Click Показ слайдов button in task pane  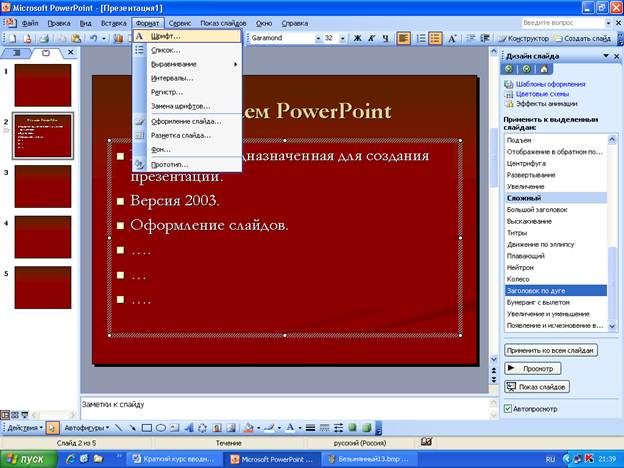[x=537, y=387]
